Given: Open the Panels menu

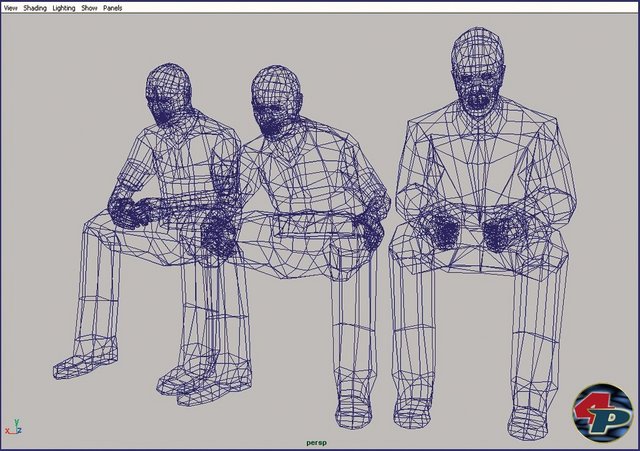Looking at the screenshot, I should tap(113, 7).
